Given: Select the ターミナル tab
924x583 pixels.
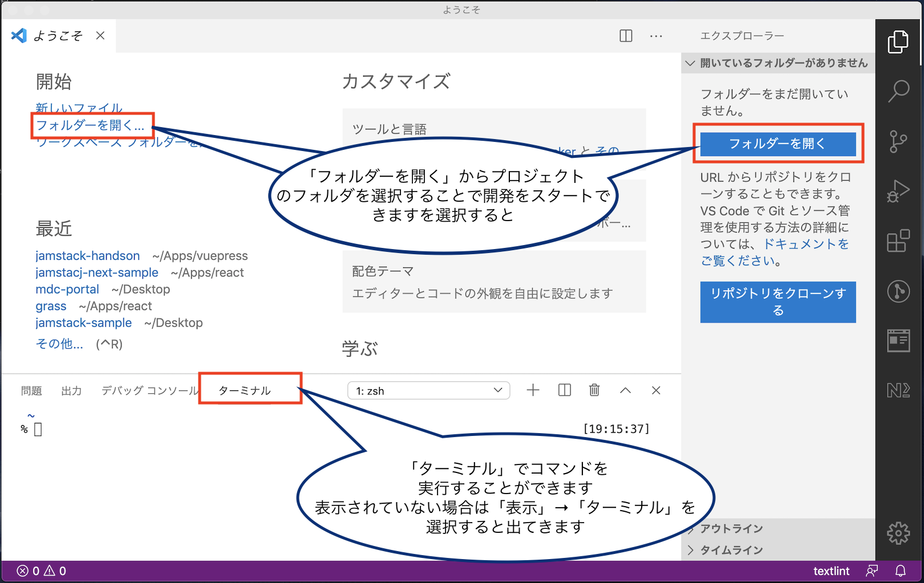Looking at the screenshot, I should 245,390.
